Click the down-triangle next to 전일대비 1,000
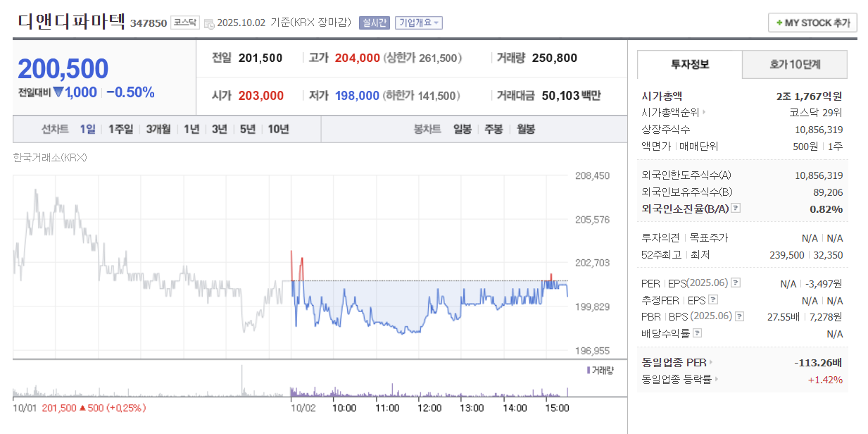This screenshot has width=868, height=434. point(59,92)
